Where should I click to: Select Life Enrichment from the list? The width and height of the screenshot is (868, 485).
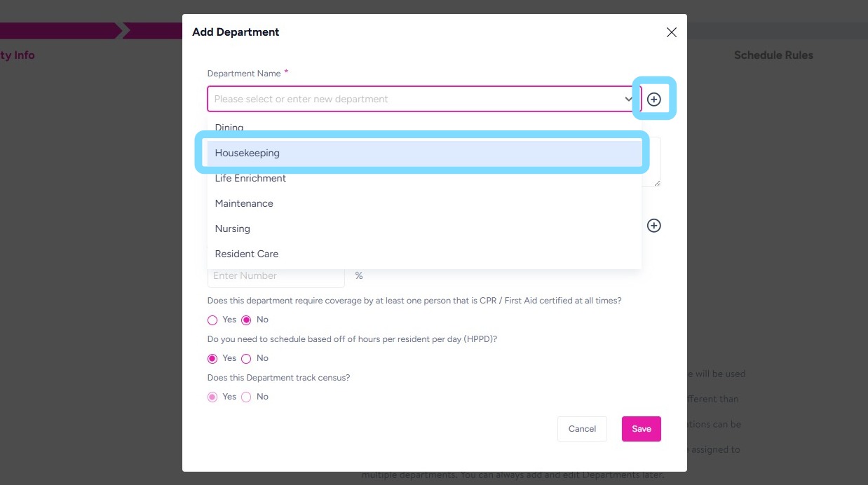pyautogui.click(x=250, y=178)
